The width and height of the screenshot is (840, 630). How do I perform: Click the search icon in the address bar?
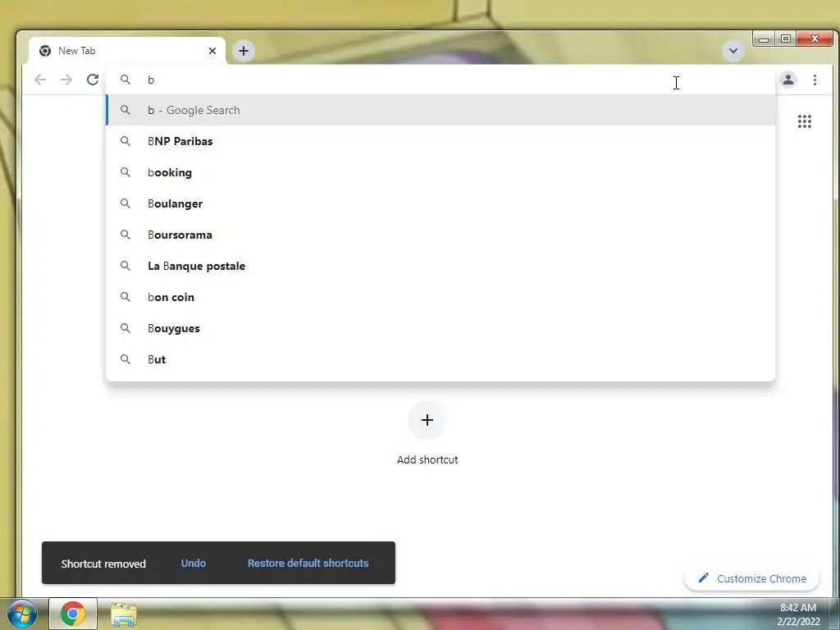pos(125,80)
